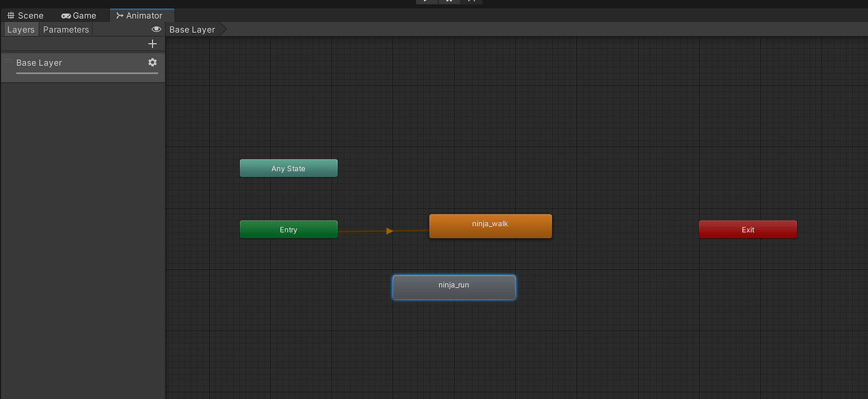Collapse the Base Layer list entry arrow
This screenshot has width=868, height=399.
point(8,59)
